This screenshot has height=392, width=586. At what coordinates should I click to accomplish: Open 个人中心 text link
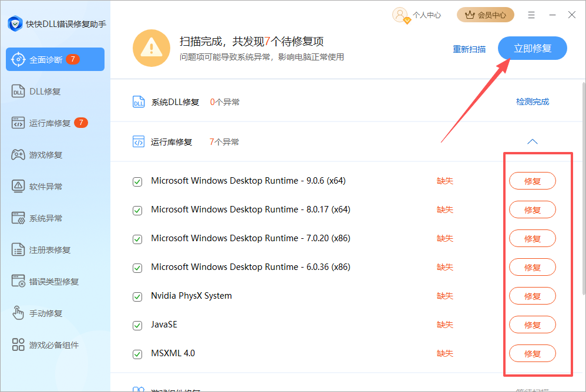427,15
